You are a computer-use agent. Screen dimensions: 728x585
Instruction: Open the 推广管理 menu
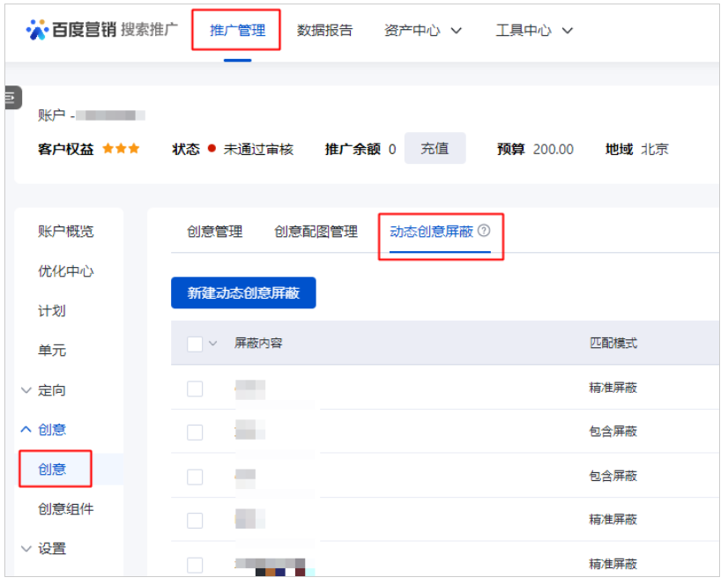[x=235, y=29]
